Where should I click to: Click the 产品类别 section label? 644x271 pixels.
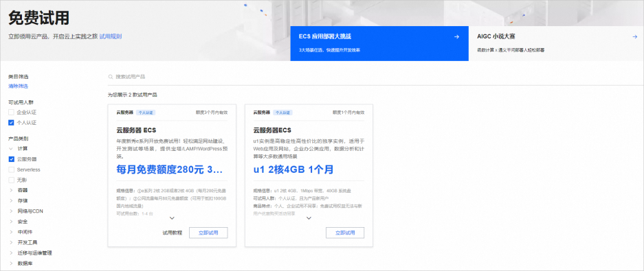19,139
